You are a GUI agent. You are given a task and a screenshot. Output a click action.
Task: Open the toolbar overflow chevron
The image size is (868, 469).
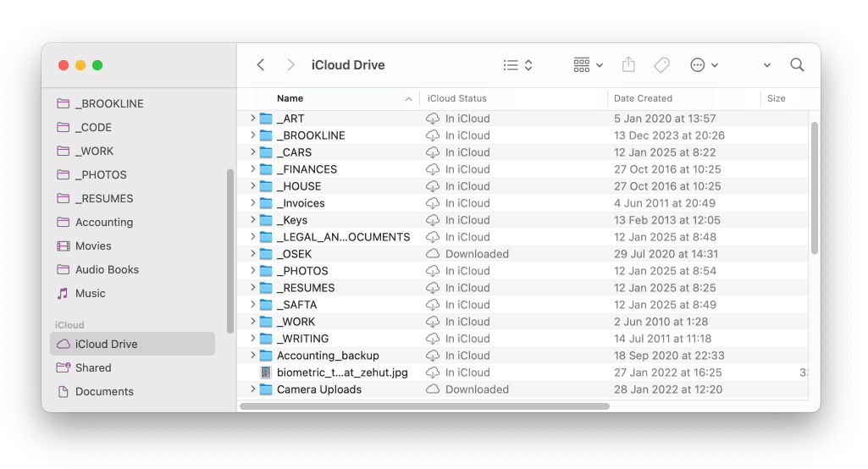click(x=766, y=65)
